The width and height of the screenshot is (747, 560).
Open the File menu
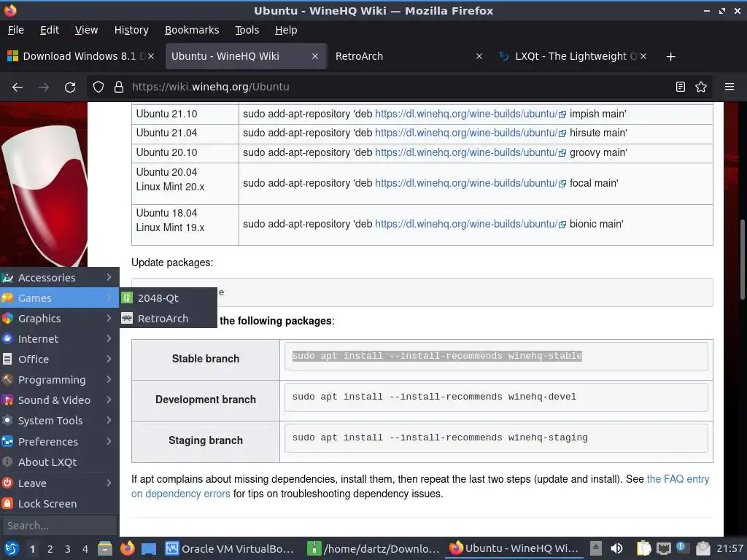point(16,30)
